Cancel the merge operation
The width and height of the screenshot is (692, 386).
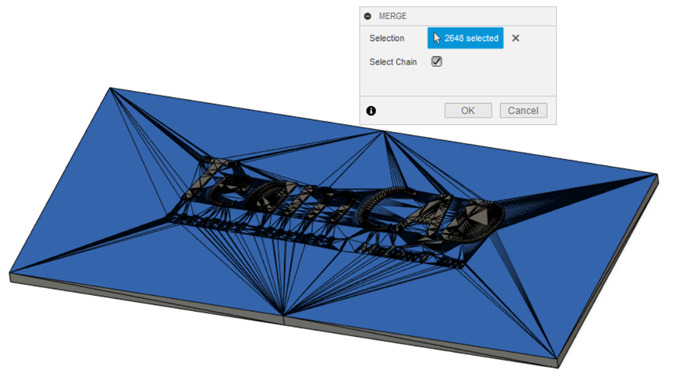523,110
